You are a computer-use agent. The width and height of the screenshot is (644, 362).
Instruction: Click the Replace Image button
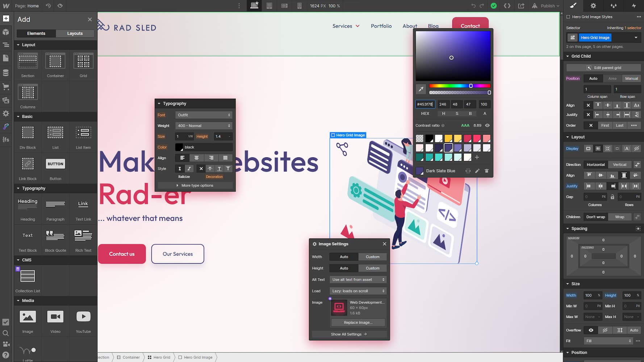[358, 322]
